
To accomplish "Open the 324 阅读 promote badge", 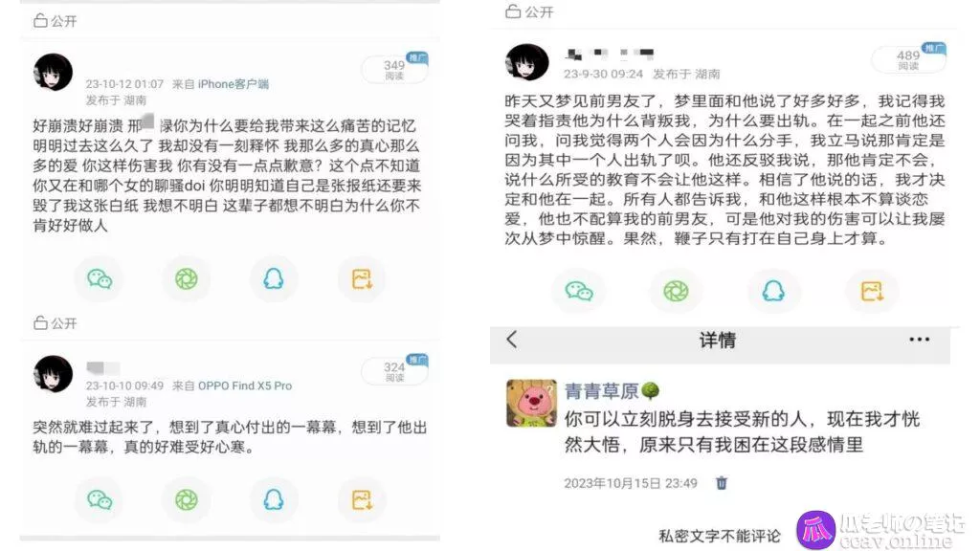I will [395, 370].
